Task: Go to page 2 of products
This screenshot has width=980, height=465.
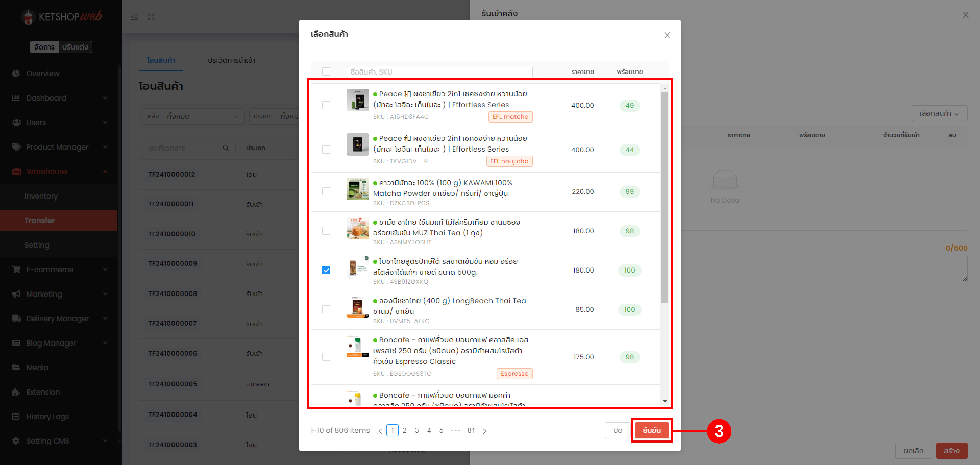Action: coord(404,430)
